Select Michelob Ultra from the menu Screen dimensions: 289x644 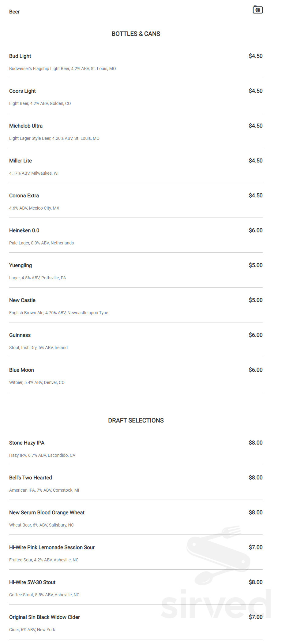point(26,126)
